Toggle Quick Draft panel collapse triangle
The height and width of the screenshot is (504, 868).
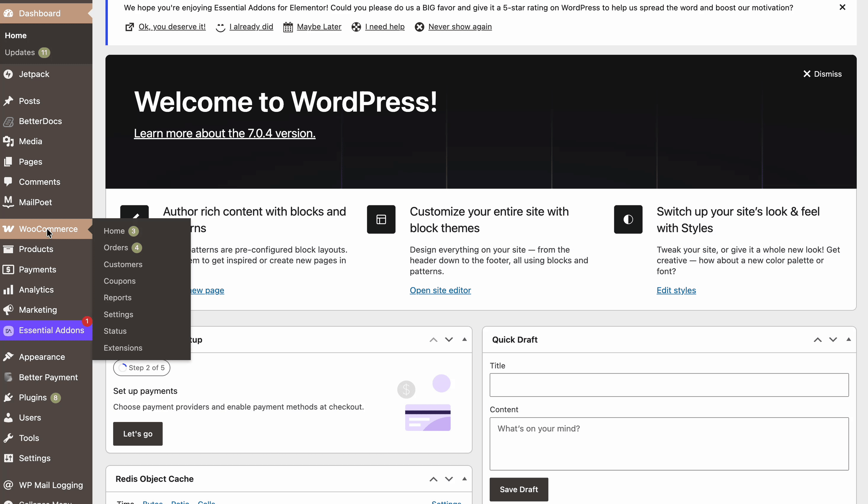[848, 339]
